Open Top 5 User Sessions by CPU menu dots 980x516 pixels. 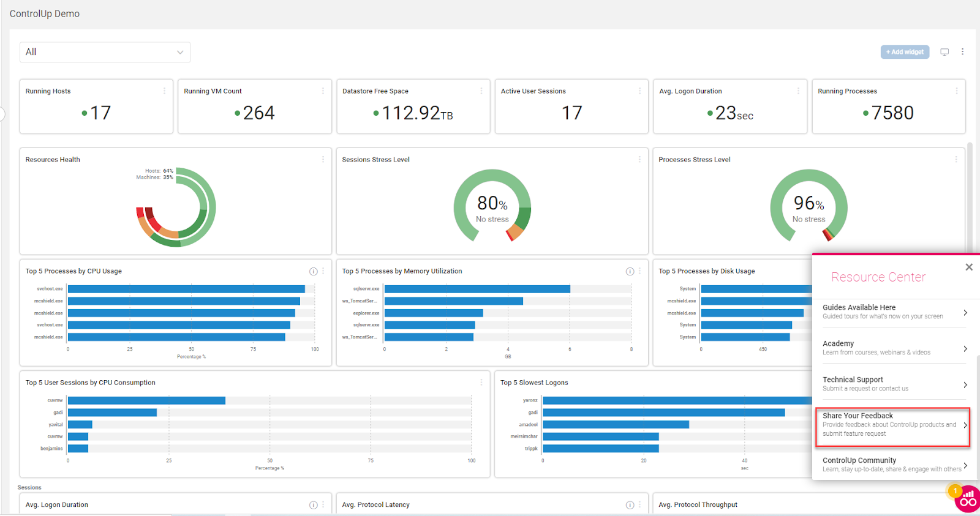click(x=481, y=383)
